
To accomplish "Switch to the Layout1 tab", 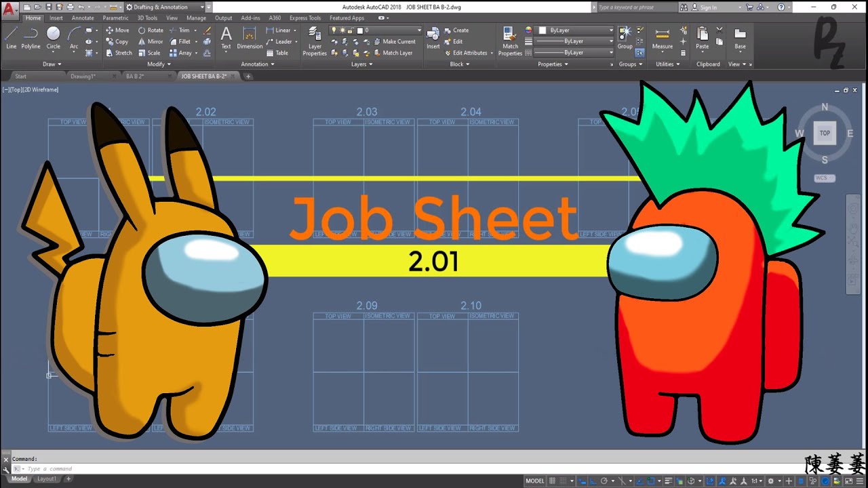I will tap(47, 479).
